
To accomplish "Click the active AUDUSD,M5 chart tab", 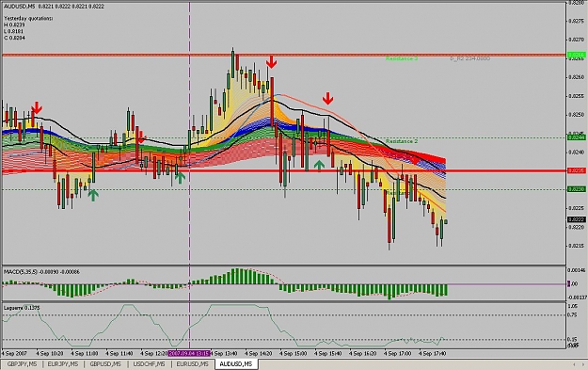I will click(236, 364).
